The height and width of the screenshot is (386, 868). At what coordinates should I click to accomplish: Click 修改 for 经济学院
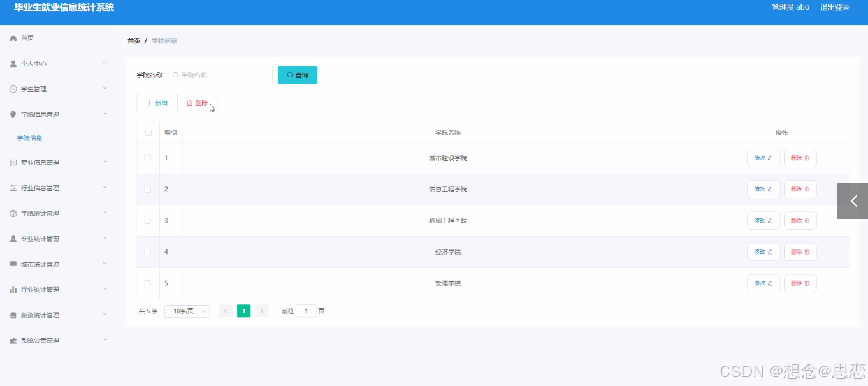(x=763, y=252)
